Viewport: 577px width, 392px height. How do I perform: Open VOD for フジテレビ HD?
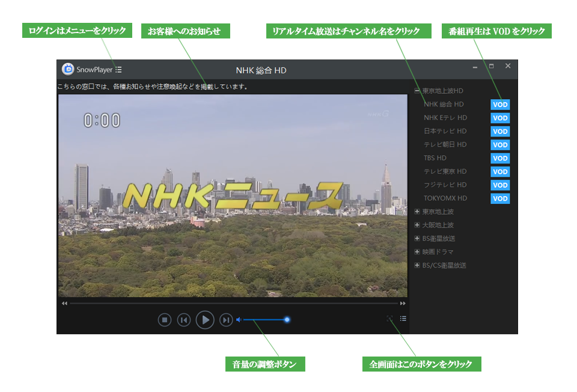click(500, 185)
